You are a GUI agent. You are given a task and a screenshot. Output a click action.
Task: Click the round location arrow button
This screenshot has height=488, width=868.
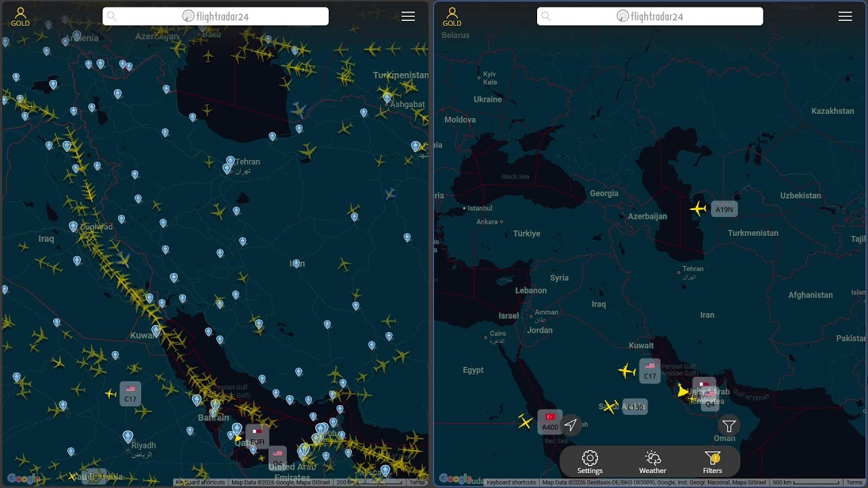click(571, 425)
